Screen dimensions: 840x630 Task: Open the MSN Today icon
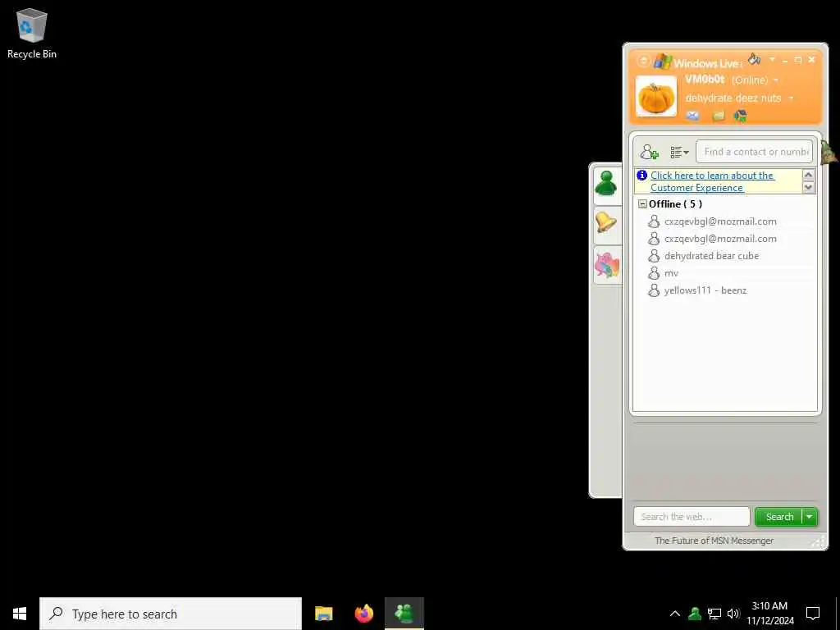741,116
